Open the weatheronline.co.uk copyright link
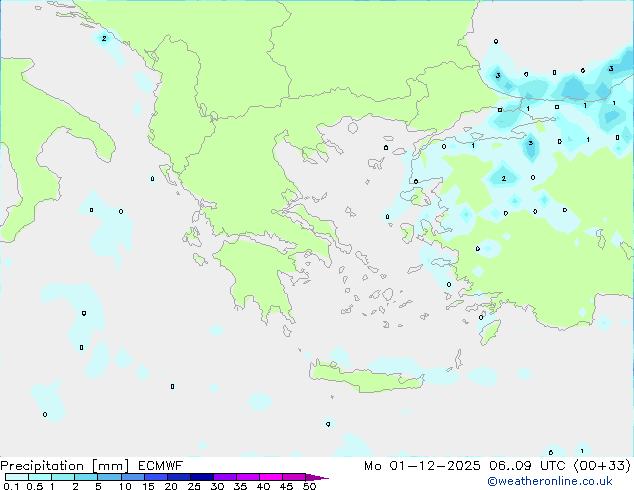 550,481
